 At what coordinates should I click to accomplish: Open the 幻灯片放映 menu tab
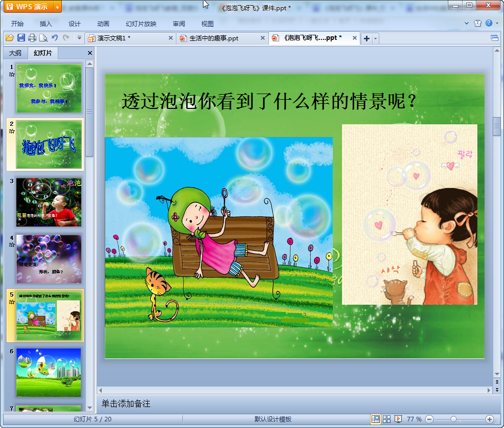(x=141, y=24)
